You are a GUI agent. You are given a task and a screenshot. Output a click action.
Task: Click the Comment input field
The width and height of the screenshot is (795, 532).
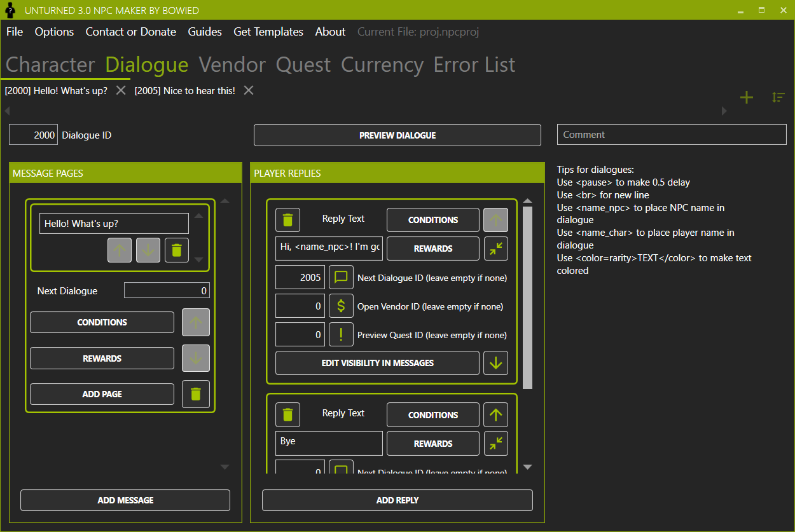(x=672, y=135)
